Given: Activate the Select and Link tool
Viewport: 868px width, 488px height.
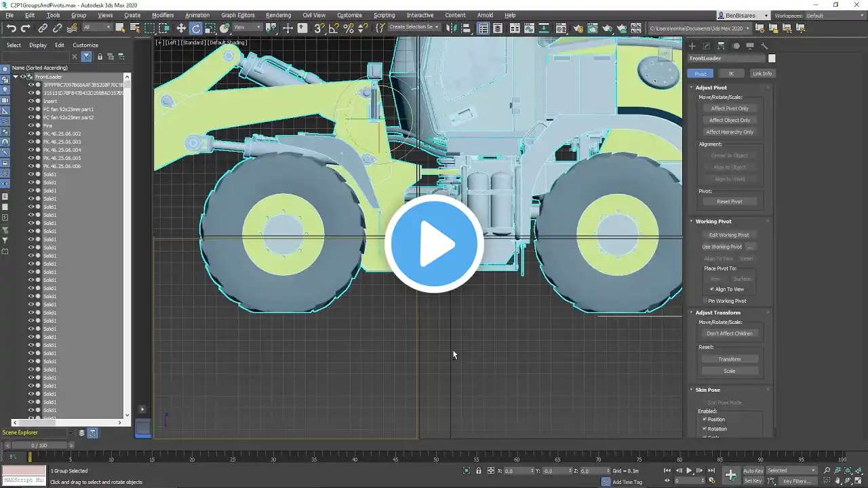Looking at the screenshot, I should (x=43, y=28).
